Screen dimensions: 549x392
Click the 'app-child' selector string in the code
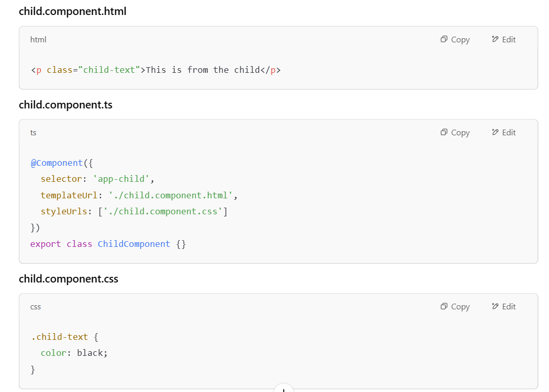point(122,179)
